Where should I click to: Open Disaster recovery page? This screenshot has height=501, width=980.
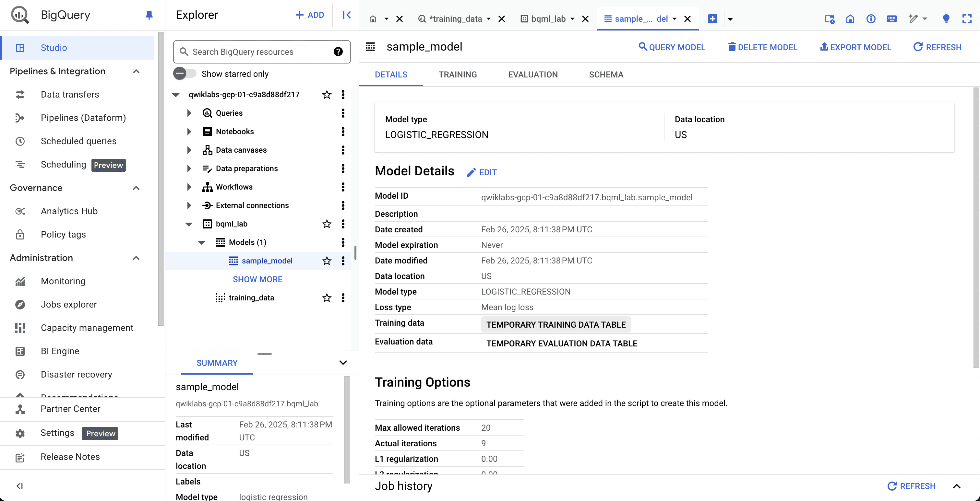[76, 374]
